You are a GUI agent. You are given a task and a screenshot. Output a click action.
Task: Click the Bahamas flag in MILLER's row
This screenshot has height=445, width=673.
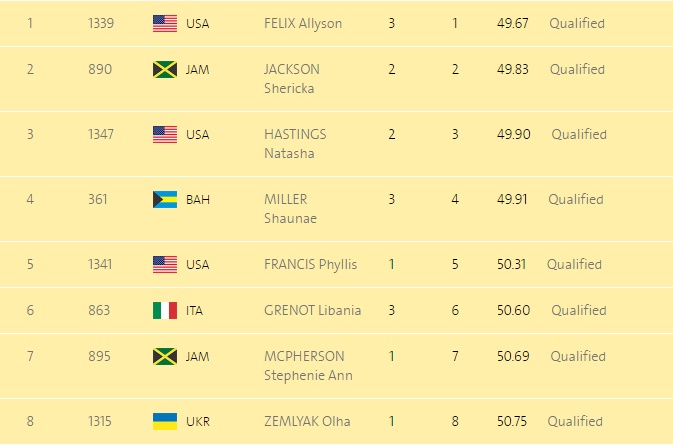165,199
